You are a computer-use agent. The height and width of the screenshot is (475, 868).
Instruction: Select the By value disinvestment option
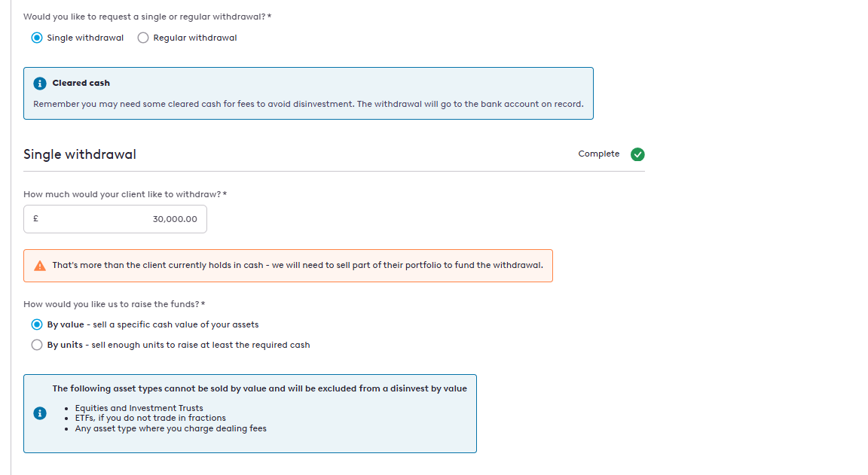pos(37,324)
